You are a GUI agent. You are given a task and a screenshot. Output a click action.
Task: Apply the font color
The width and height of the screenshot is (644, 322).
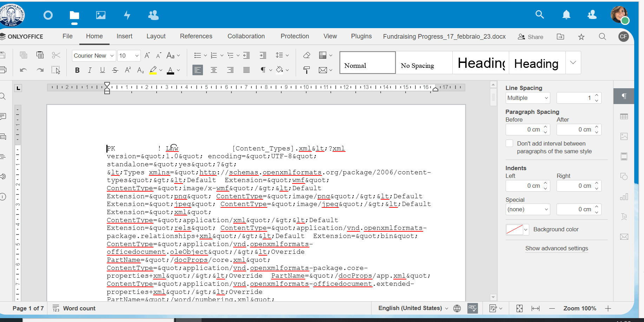tap(170, 70)
